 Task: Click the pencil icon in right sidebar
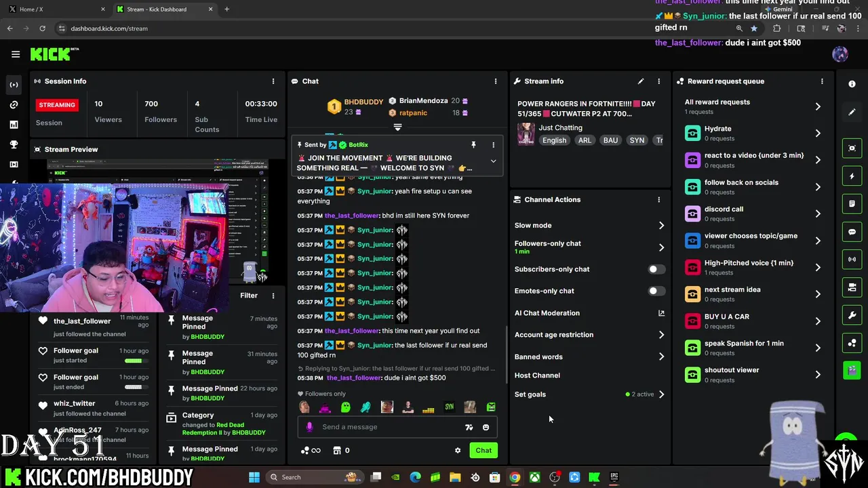pyautogui.click(x=852, y=112)
